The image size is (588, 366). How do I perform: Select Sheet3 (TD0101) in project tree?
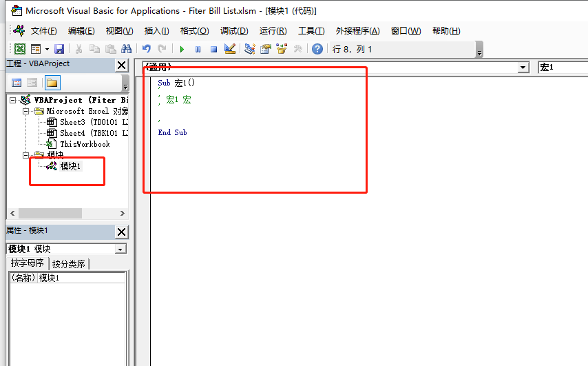tap(87, 122)
